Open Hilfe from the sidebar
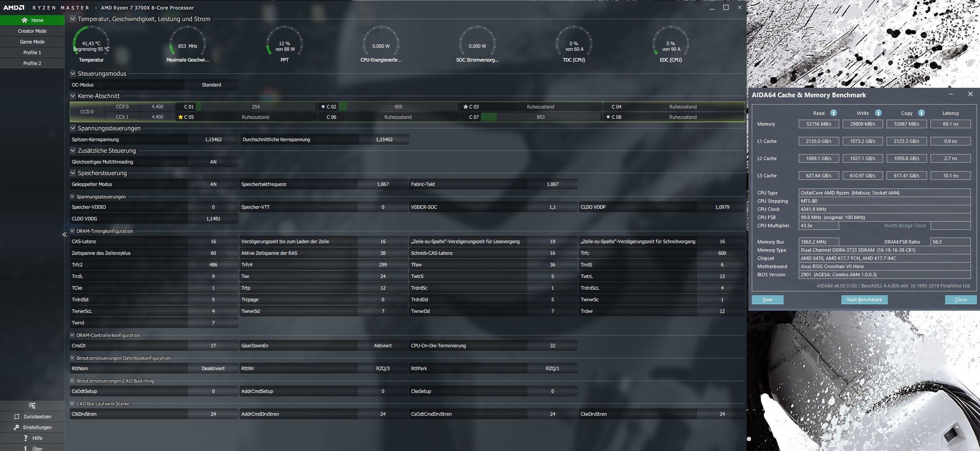 (x=32, y=438)
